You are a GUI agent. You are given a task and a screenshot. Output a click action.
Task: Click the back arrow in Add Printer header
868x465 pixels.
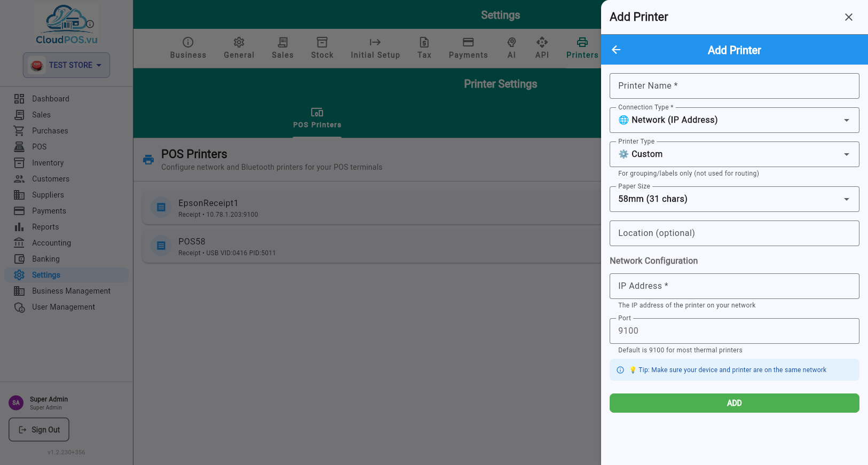(x=616, y=50)
